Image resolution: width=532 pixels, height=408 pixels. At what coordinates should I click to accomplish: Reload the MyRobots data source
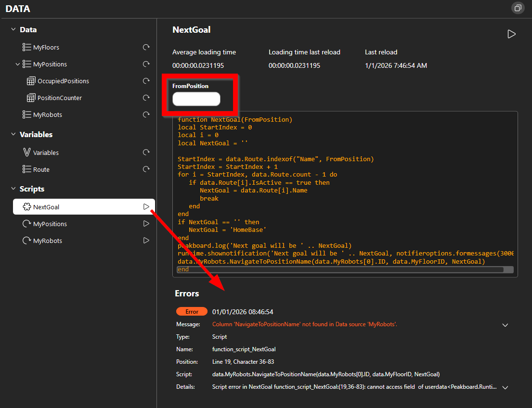tap(146, 115)
